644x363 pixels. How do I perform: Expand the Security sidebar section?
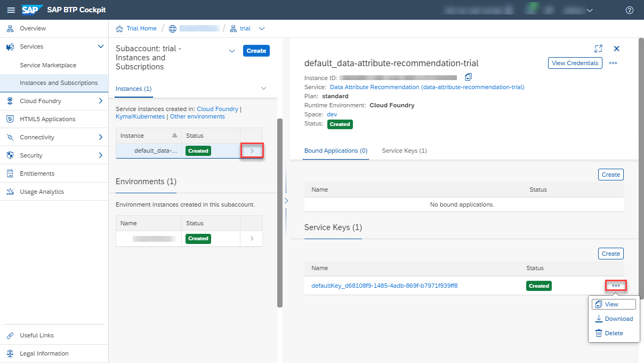pos(101,155)
